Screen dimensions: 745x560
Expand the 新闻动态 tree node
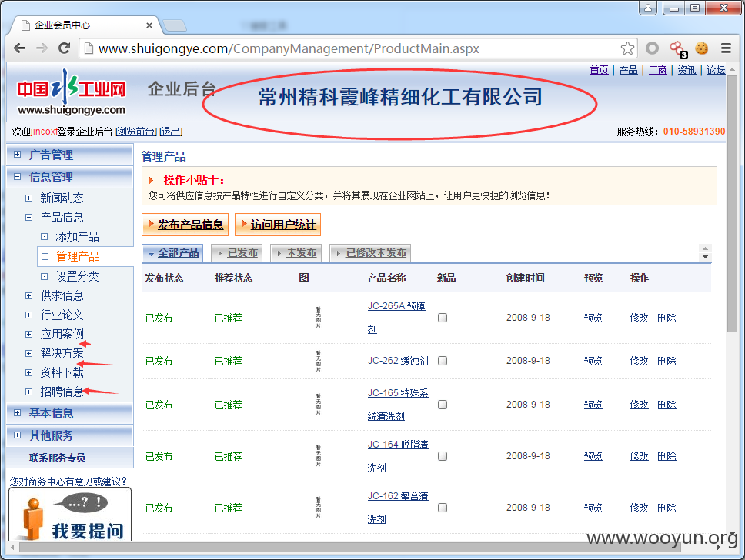[29, 198]
